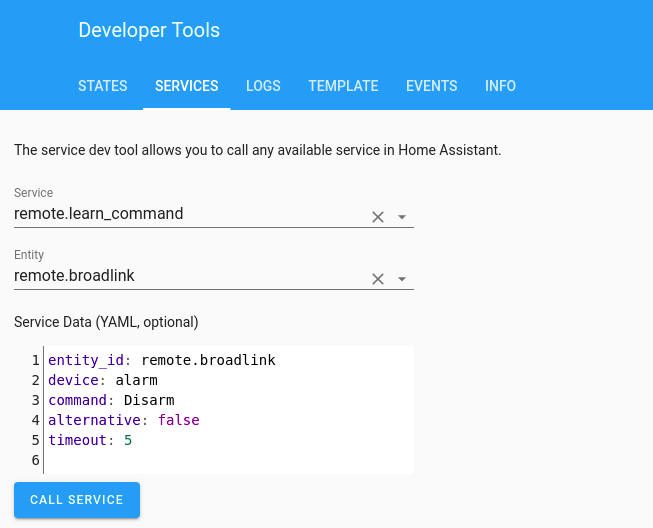The width and height of the screenshot is (653, 528).
Task: Select the Services tab
Action: 187,86
